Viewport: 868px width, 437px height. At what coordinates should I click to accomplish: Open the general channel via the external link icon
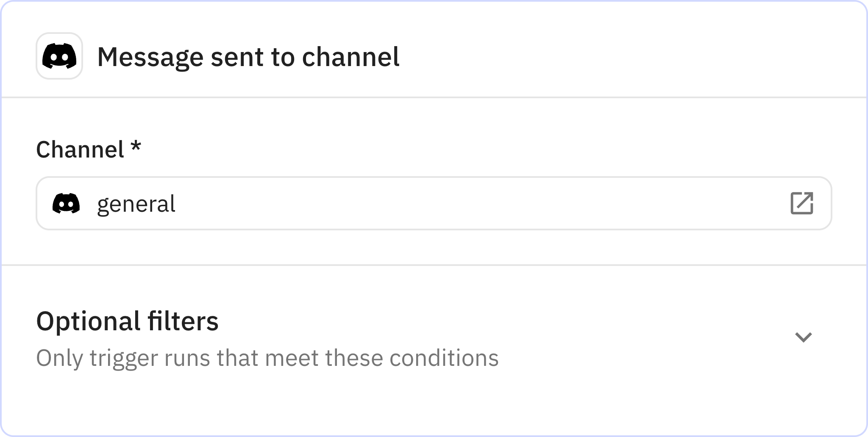(801, 203)
